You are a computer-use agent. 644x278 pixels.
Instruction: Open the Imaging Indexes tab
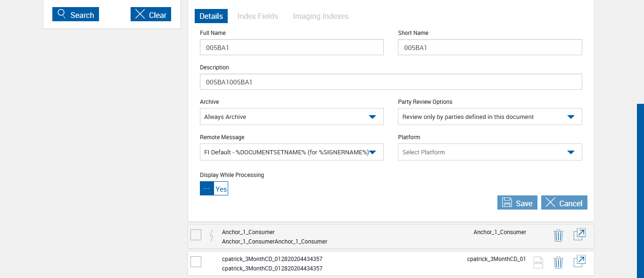tap(321, 16)
